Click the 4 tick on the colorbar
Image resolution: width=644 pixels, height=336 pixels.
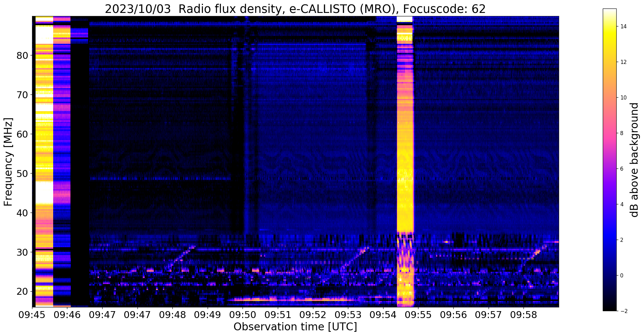tap(622, 204)
